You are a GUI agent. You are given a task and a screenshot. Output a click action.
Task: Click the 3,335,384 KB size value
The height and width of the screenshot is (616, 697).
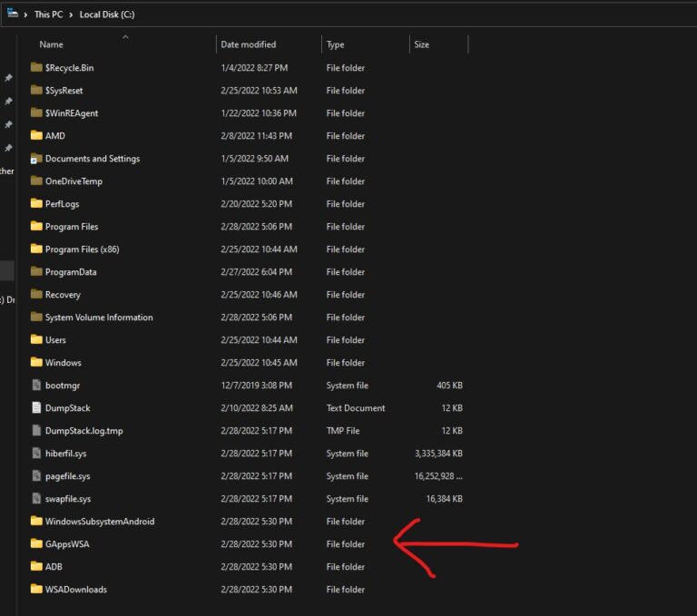coord(438,454)
